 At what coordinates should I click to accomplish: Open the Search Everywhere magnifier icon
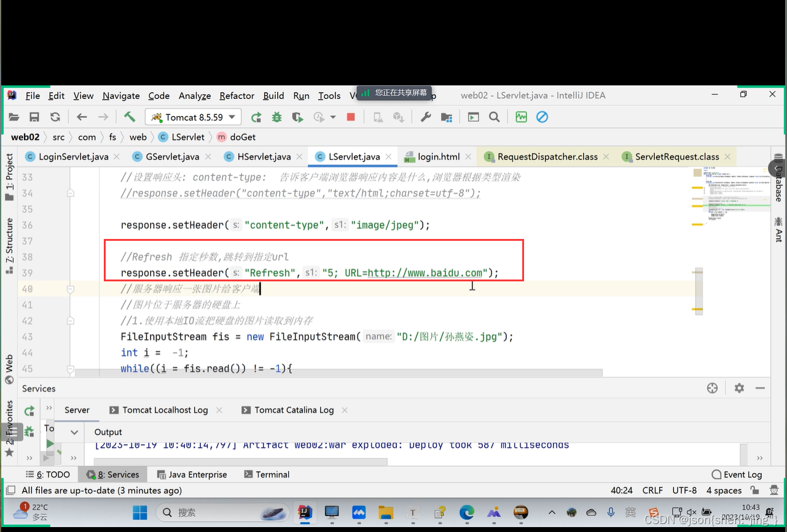[494, 117]
